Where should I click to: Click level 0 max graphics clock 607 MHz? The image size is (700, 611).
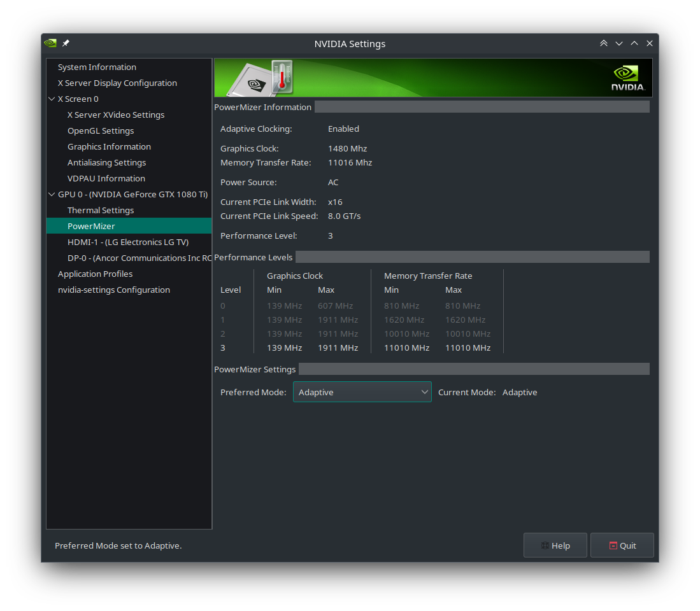[x=335, y=306]
